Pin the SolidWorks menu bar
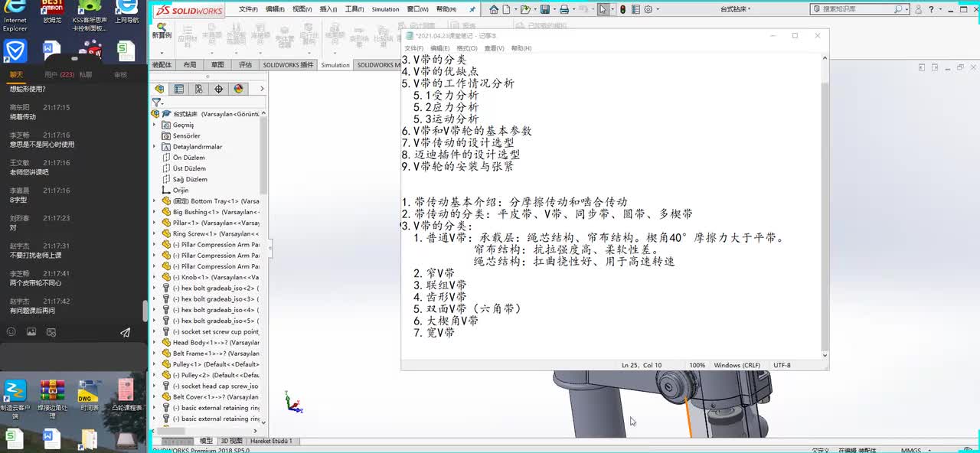The height and width of the screenshot is (453, 980). coord(472,9)
